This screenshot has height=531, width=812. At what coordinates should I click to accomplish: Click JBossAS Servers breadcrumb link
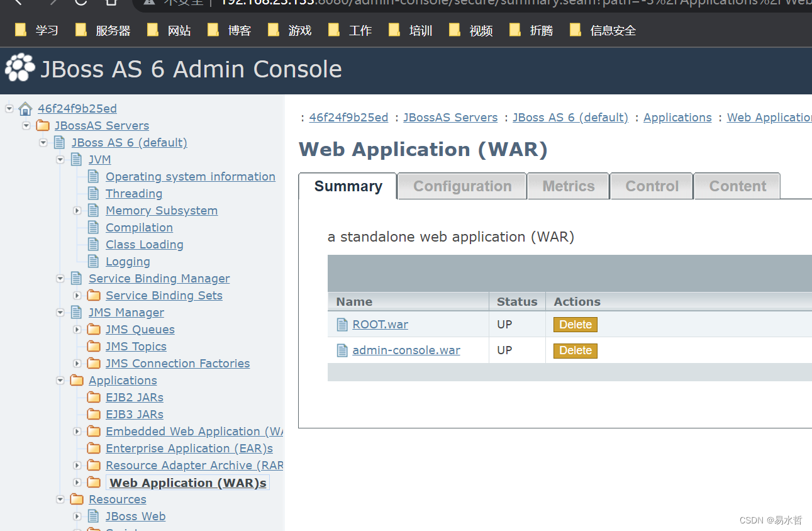point(450,118)
